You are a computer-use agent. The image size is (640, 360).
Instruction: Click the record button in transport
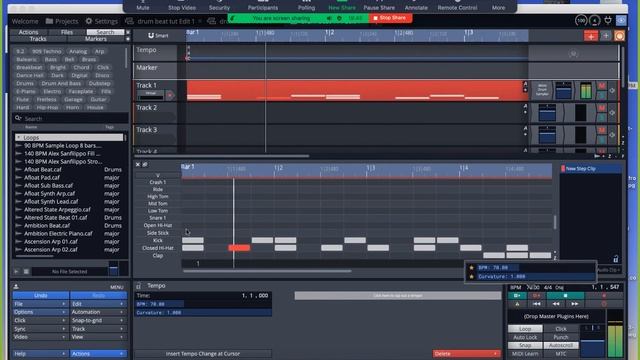[604, 296]
